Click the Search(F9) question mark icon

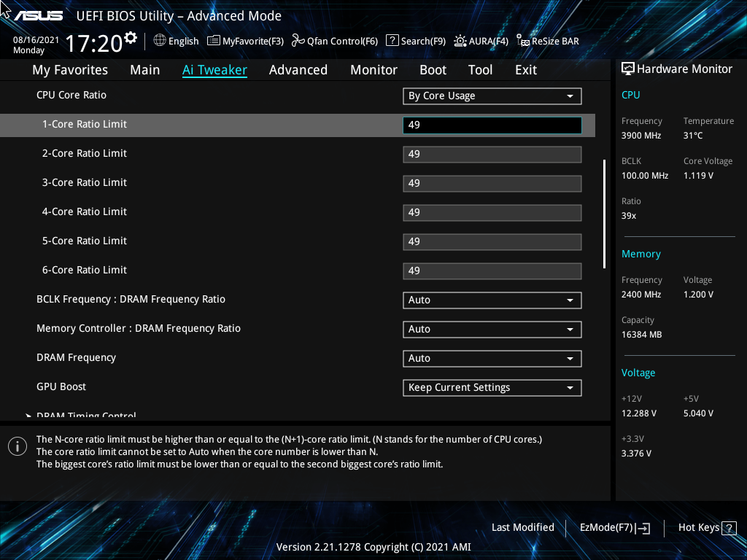pos(392,41)
